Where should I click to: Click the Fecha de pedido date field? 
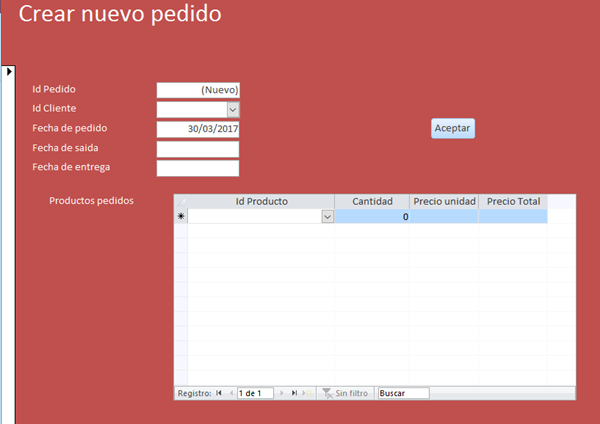point(198,129)
